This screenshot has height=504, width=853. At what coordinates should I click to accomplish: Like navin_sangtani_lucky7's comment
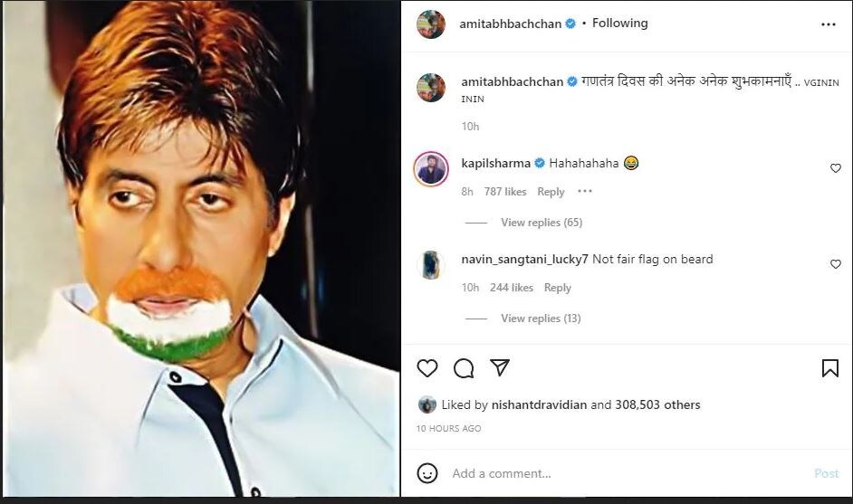tap(836, 264)
